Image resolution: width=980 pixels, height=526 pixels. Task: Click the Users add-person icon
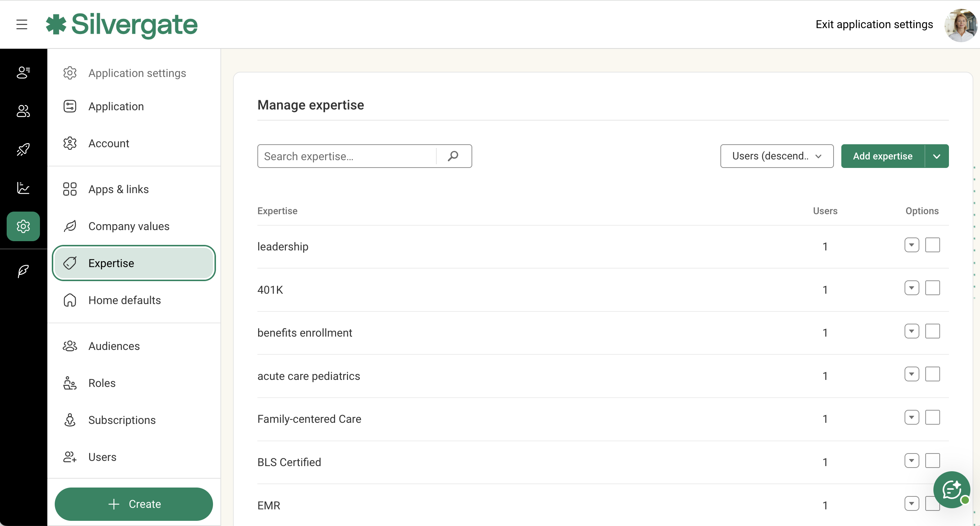click(x=70, y=457)
